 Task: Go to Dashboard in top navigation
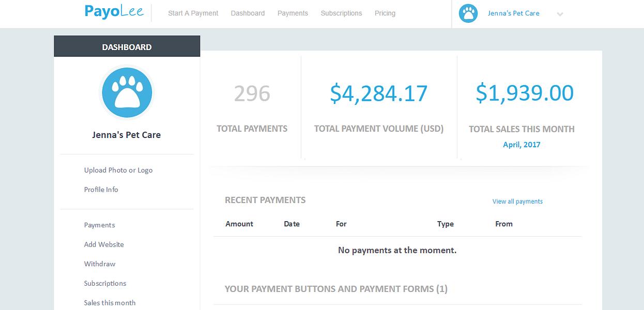pos(248,13)
